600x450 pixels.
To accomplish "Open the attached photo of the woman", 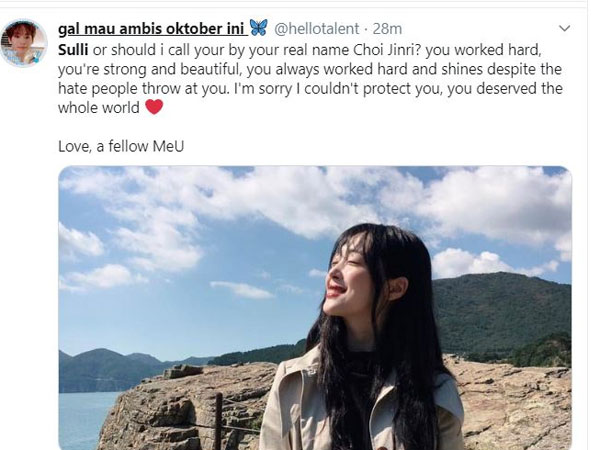I will click(x=315, y=308).
